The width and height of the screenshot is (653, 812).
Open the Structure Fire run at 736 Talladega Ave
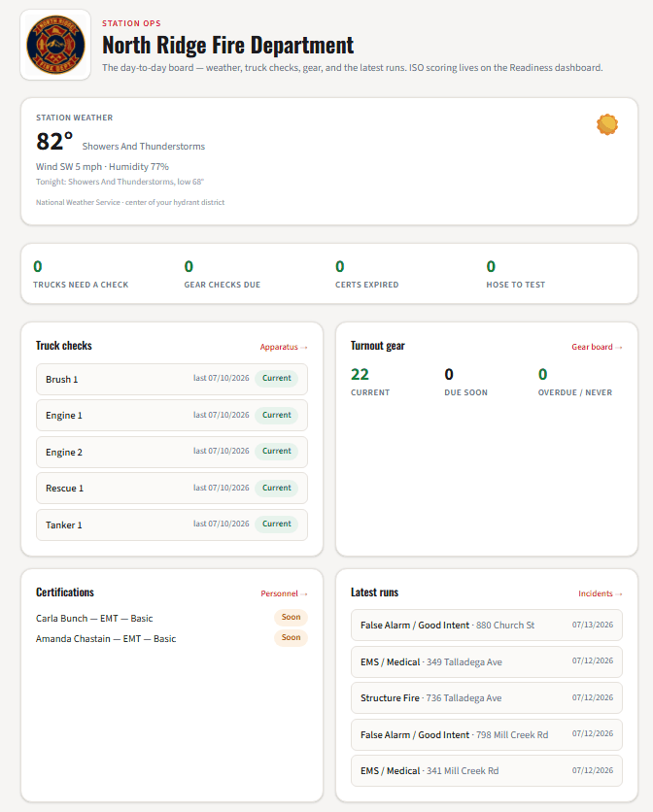487,698
